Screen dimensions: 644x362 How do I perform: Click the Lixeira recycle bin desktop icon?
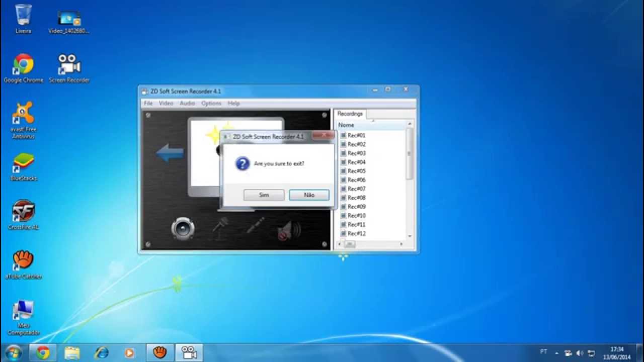23,19
